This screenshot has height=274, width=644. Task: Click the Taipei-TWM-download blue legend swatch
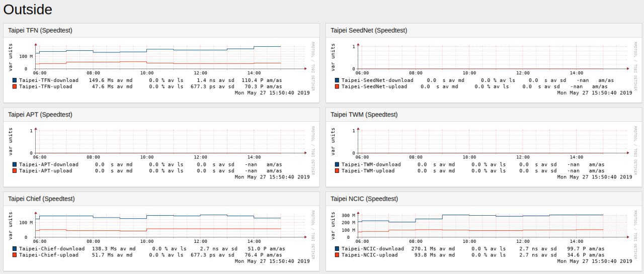pos(338,164)
